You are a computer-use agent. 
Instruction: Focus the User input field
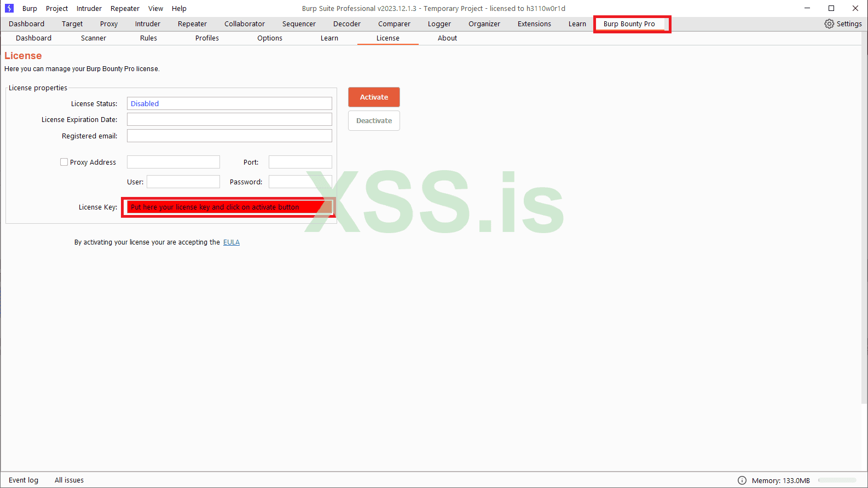pyautogui.click(x=183, y=182)
